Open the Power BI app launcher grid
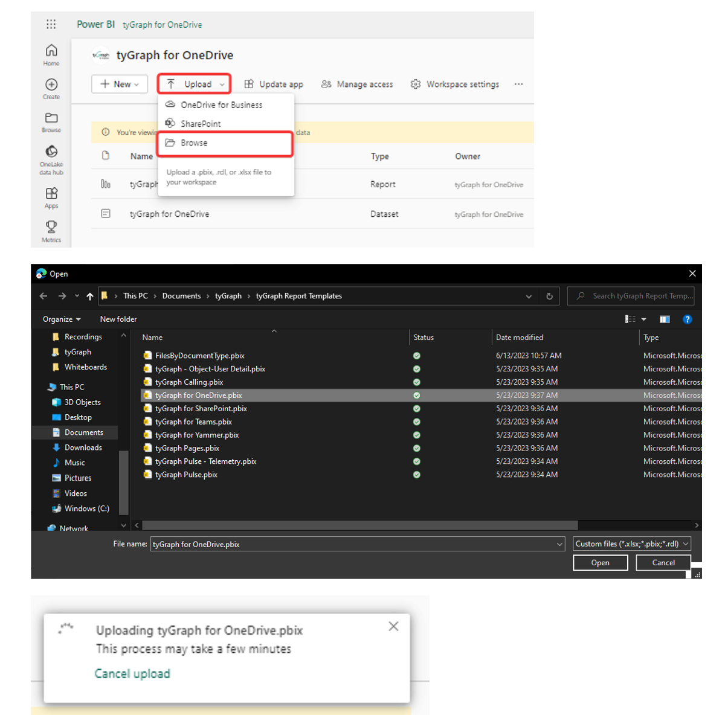728x715 pixels. point(51,24)
